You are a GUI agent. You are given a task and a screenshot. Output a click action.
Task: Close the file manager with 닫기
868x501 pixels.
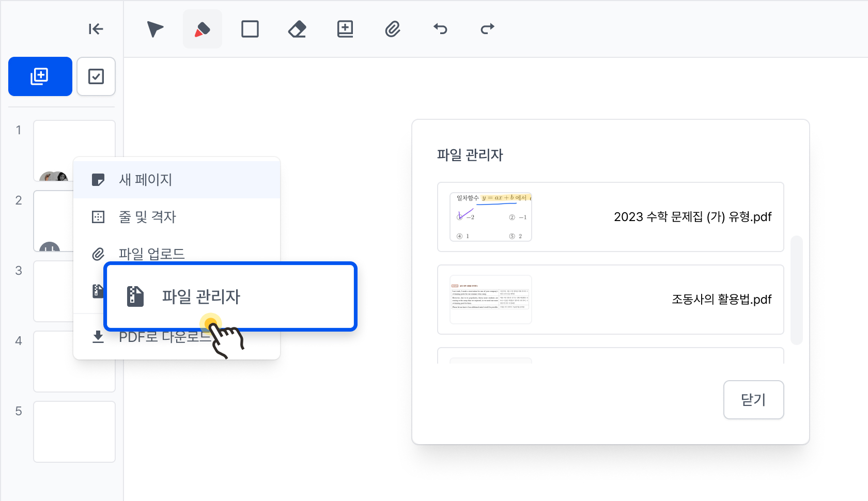point(754,400)
